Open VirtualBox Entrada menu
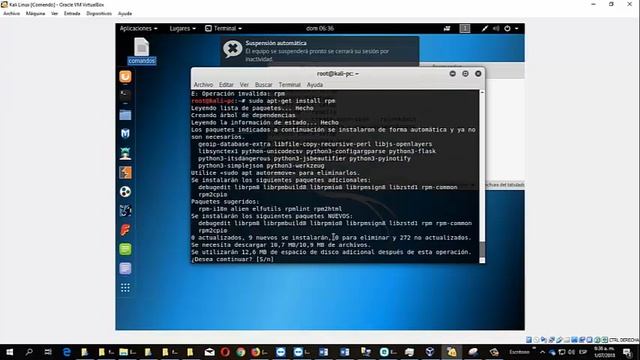The image size is (640, 360). click(x=72, y=13)
